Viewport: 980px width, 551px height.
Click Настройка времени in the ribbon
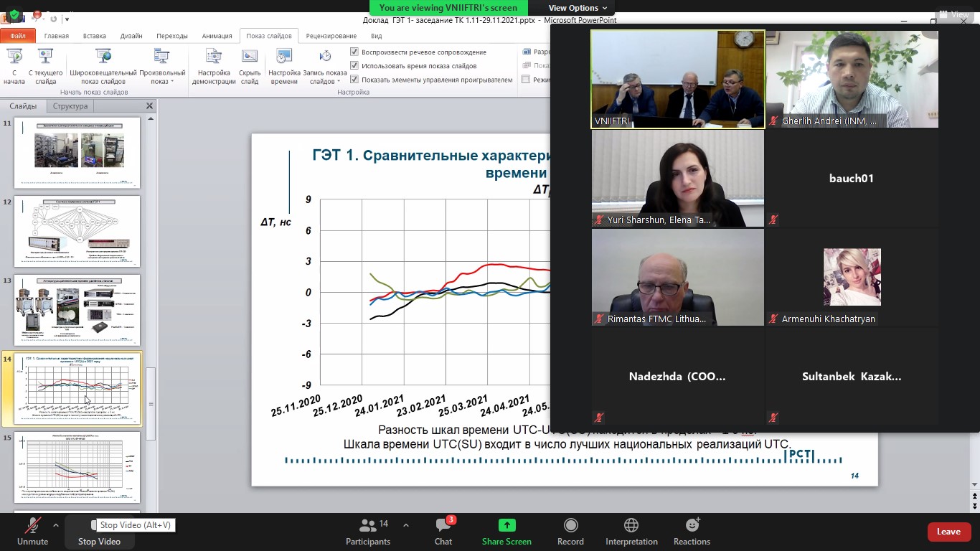(284, 57)
